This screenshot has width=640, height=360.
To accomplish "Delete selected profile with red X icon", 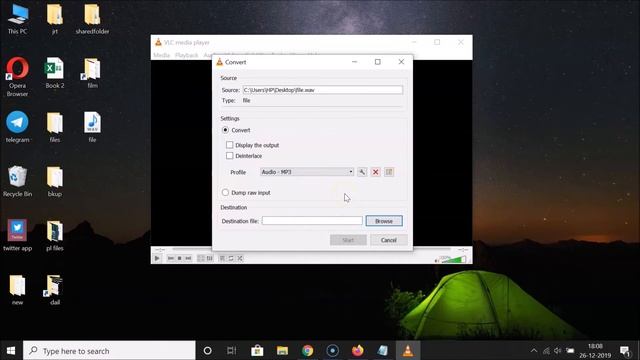I will point(376,172).
